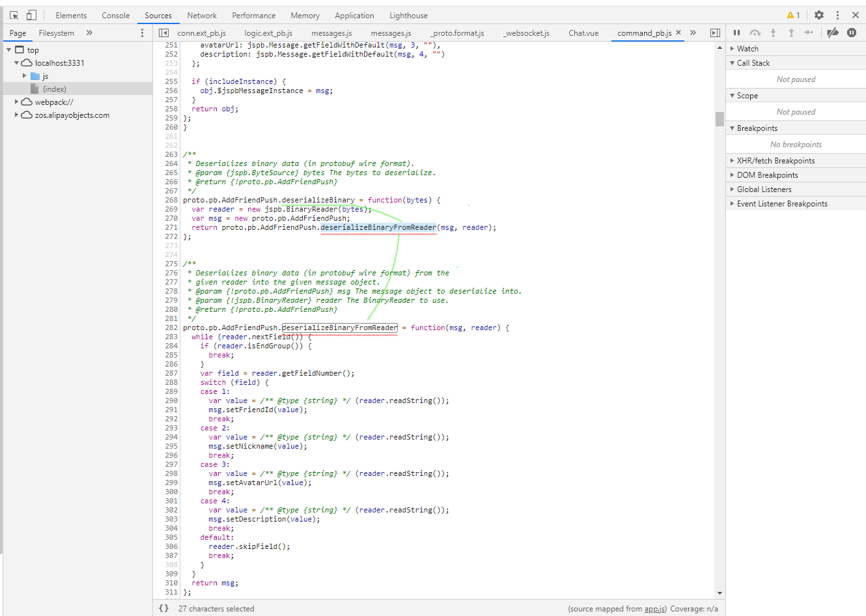This screenshot has height=616, width=866.
Task: Show more navigator tabs chevron
Action: pyautogui.click(x=89, y=33)
